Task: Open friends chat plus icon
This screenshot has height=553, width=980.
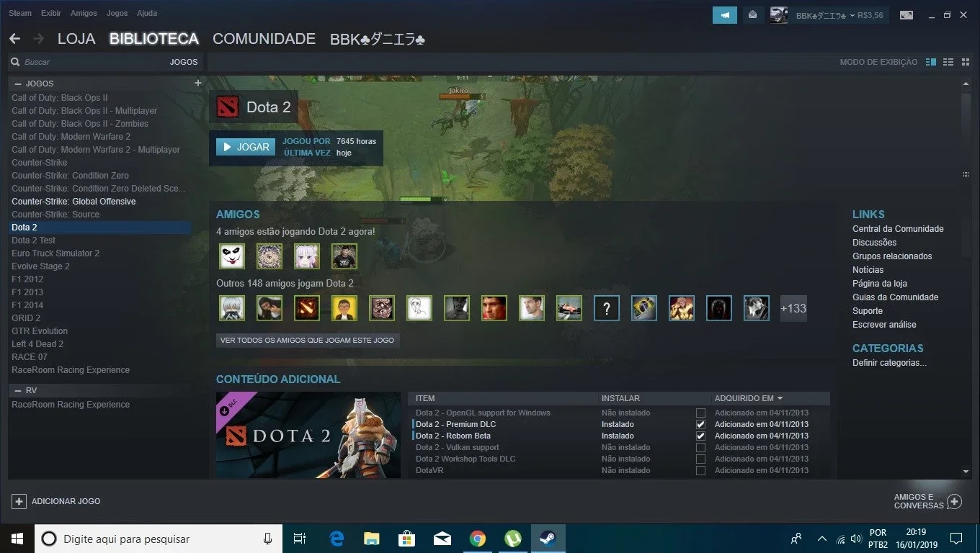Action: click(954, 501)
